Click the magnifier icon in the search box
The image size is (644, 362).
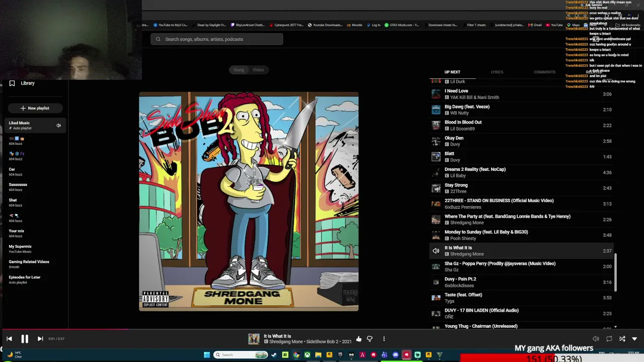pos(158,39)
